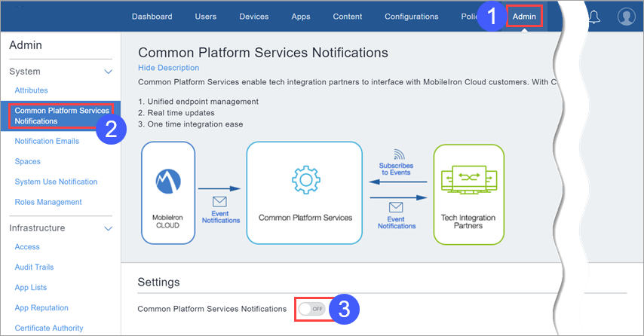Image resolution: width=644 pixels, height=336 pixels.
Task: Select the Admin tab
Action: [524, 17]
